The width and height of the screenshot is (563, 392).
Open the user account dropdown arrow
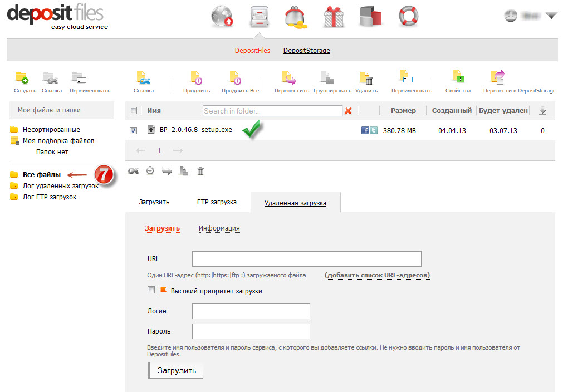tap(551, 16)
